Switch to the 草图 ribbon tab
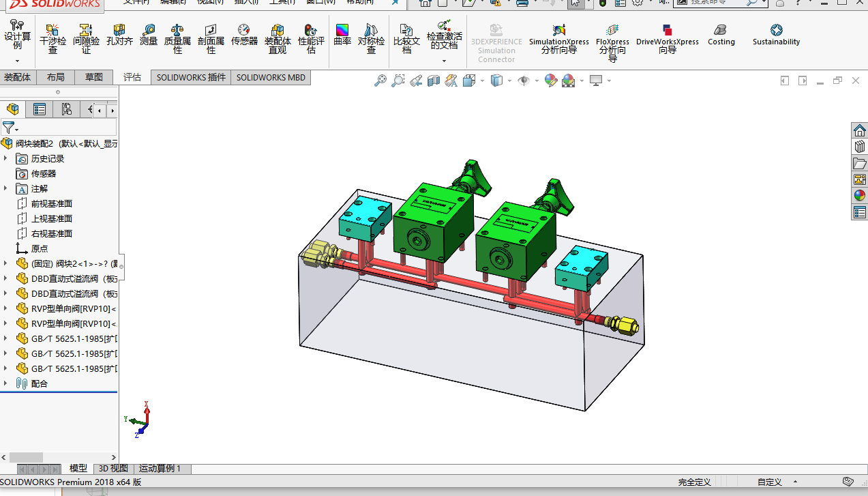Screen dimensions: 868x496 [94, 77]
